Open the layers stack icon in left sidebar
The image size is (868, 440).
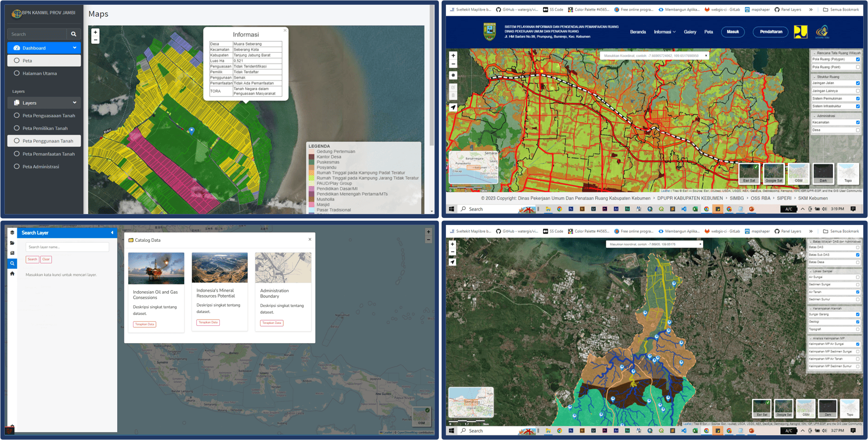click(x=12, y=233)
